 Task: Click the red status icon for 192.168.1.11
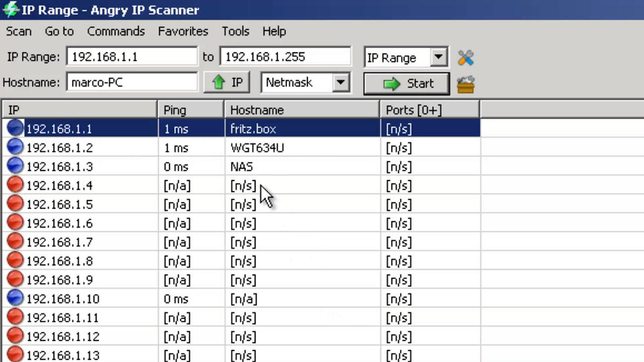[x=15, y=317]
